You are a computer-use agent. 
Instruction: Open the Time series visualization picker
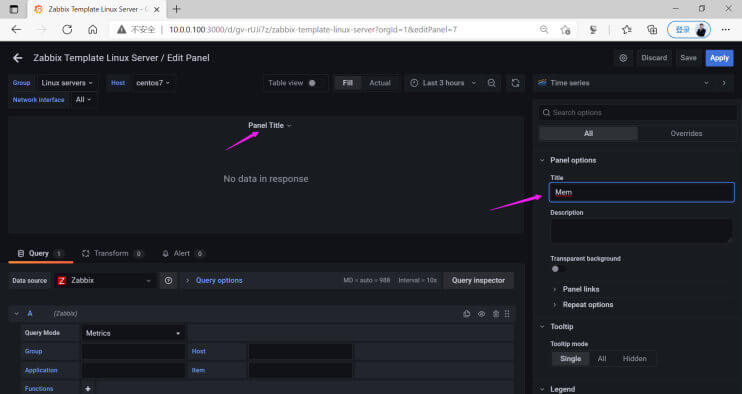[x=624, y=83]
